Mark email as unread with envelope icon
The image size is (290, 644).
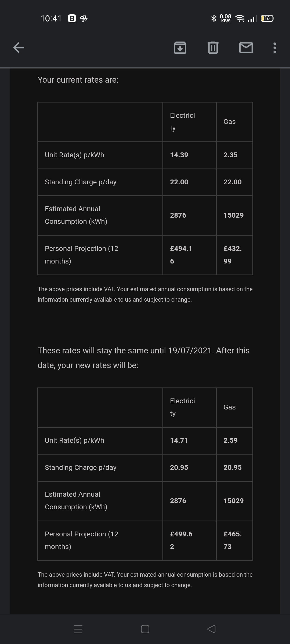pyautogui.click(x=246, y=48)
